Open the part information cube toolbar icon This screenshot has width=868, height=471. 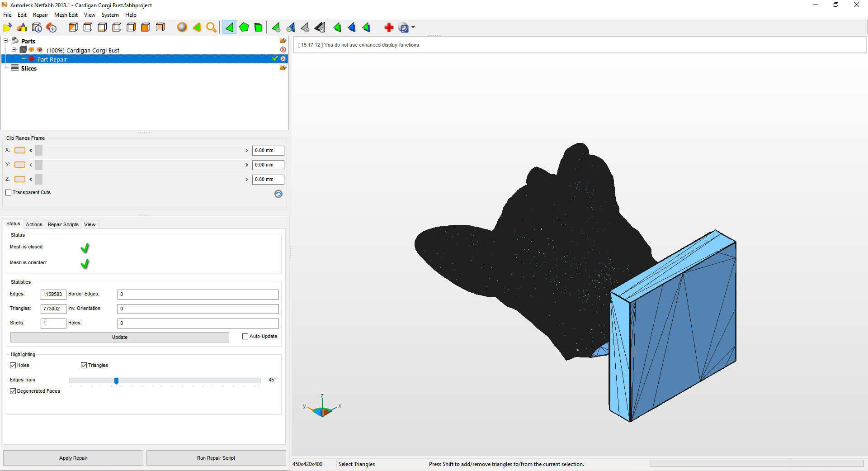click(37, 28)
